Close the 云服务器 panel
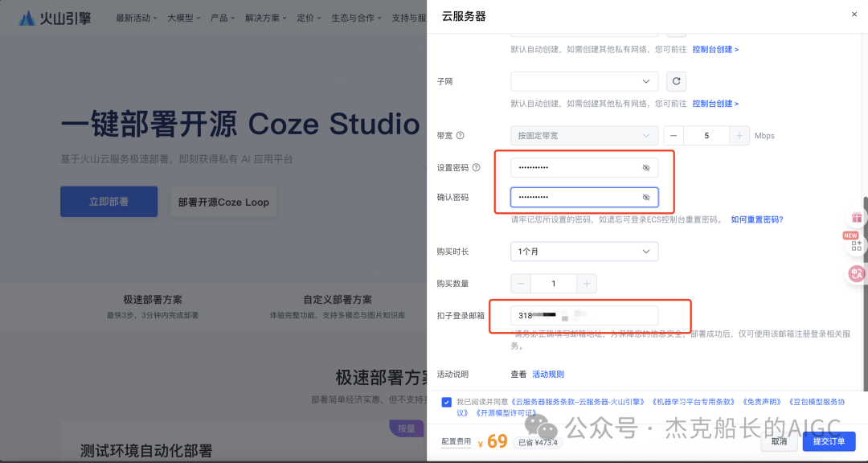Screen dimensions: 868x463 pyautogui.click(x=854, y=14)
